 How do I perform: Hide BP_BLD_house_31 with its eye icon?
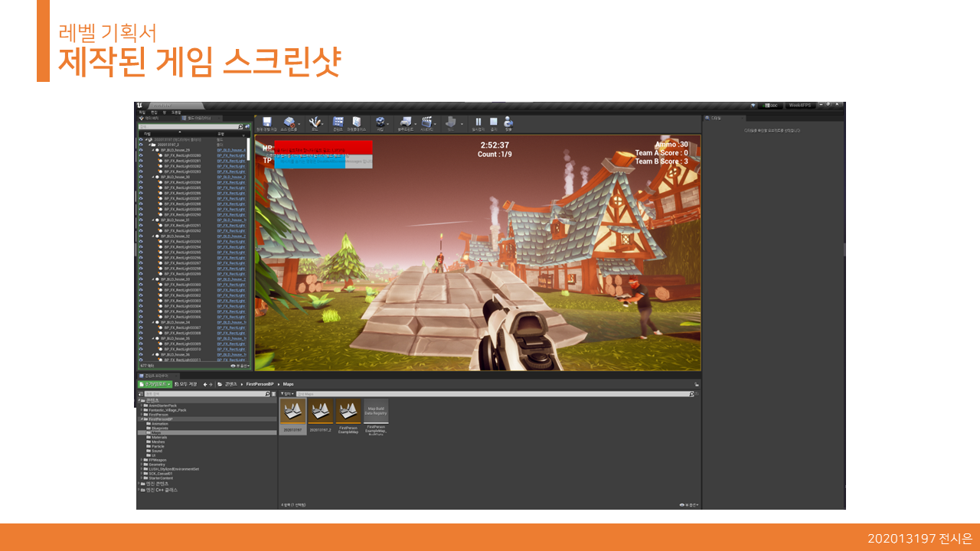pos(140,220)
